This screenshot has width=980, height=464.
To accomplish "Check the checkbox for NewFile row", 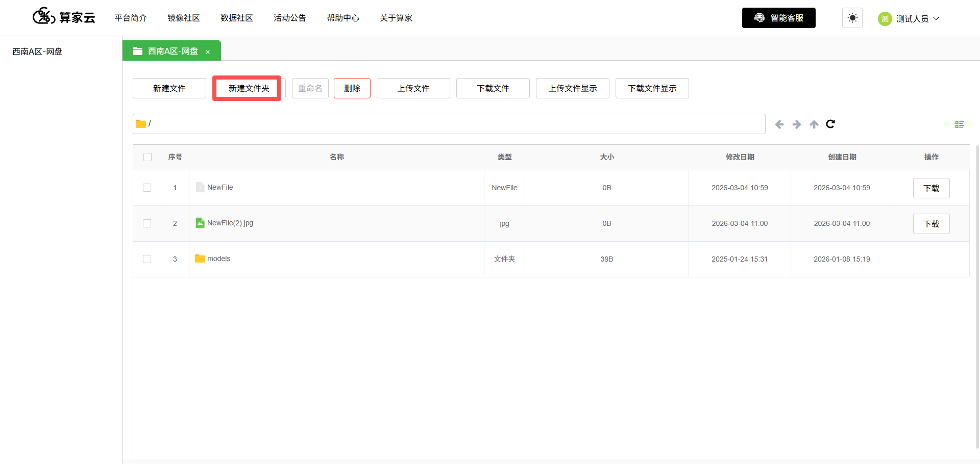I will point(147,188).
